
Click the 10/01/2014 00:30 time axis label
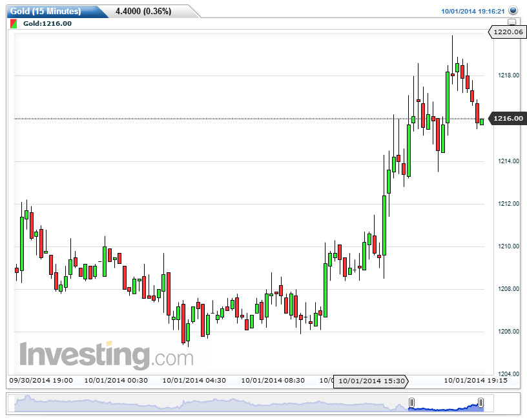click(x=116, y=381)
